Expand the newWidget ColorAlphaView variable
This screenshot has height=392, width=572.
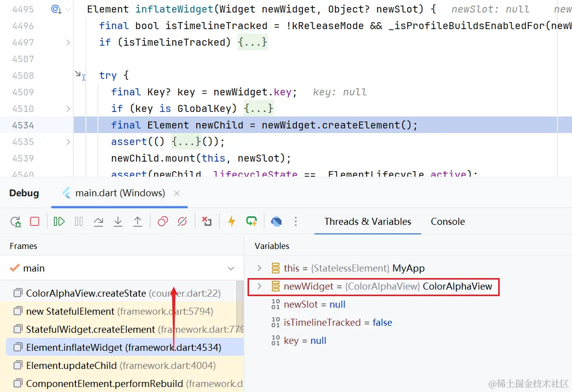[259, 286]
